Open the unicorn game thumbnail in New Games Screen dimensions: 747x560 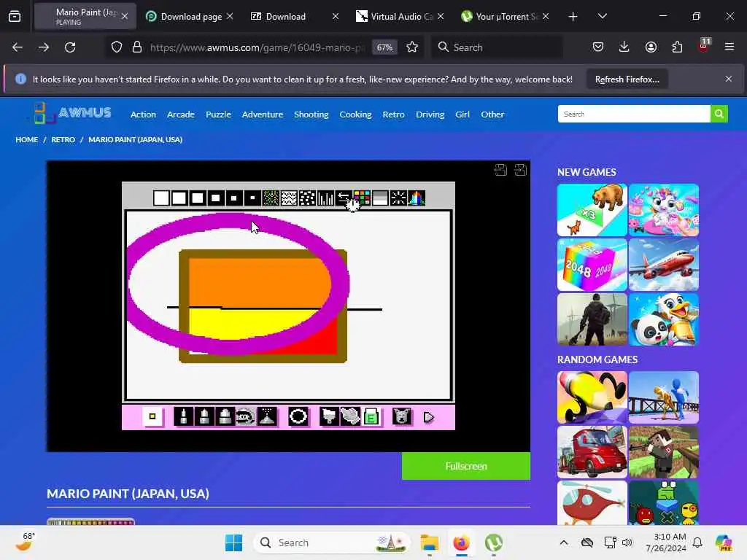(664, 210)
